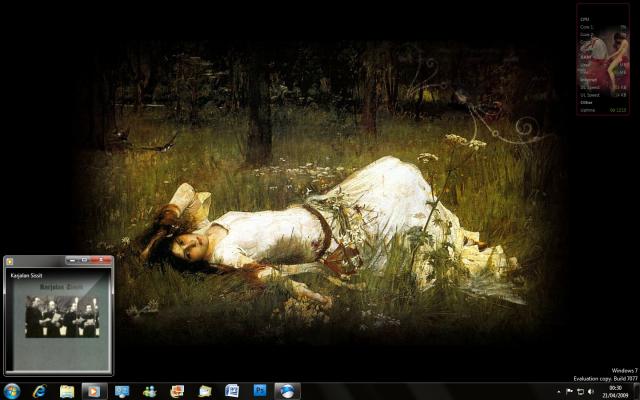Open the Windows Start menu orb
The image size is (640, 400).
coord(12,391)
